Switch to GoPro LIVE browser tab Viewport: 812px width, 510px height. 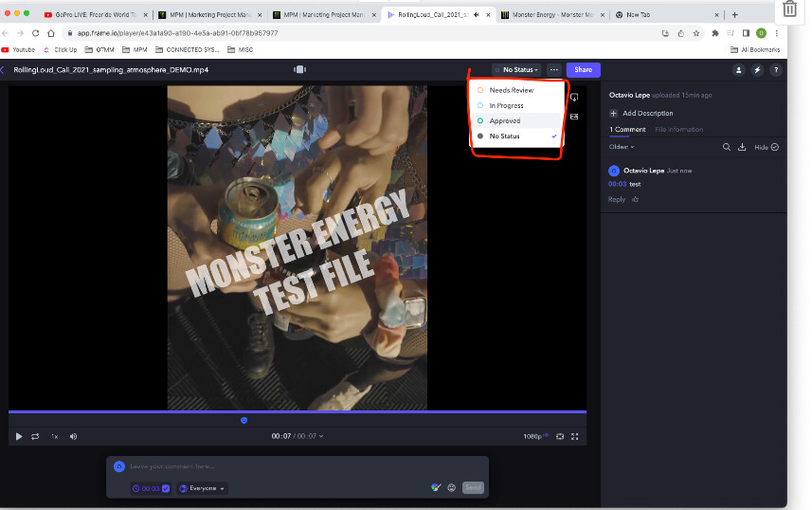97,15
